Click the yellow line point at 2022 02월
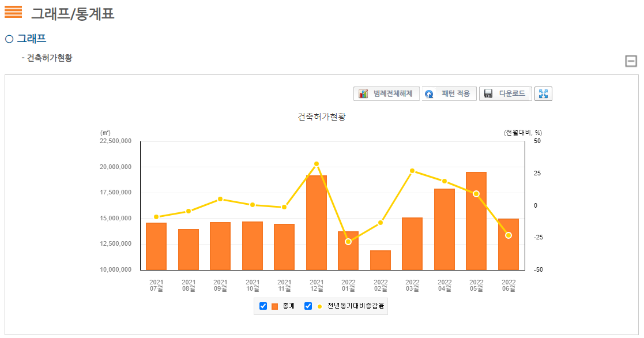 [381, 223]
